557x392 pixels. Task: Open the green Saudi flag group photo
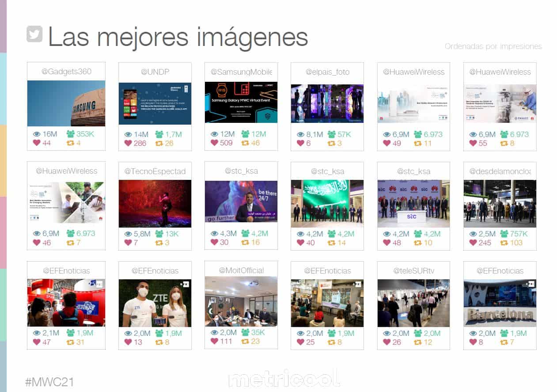click(327, 204)
